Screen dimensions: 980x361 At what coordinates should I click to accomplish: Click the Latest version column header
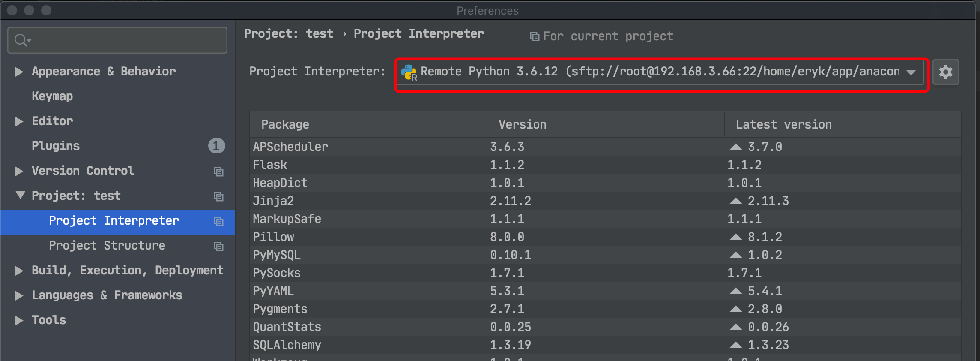click(x=843, y=125)
